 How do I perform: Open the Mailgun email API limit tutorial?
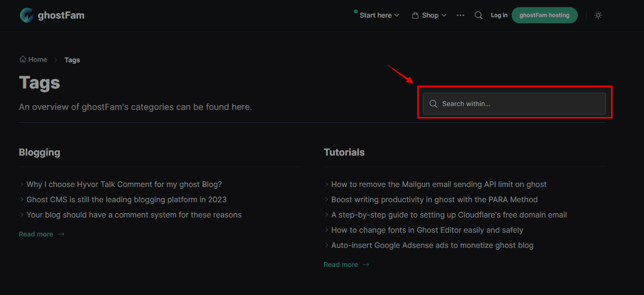438,184
